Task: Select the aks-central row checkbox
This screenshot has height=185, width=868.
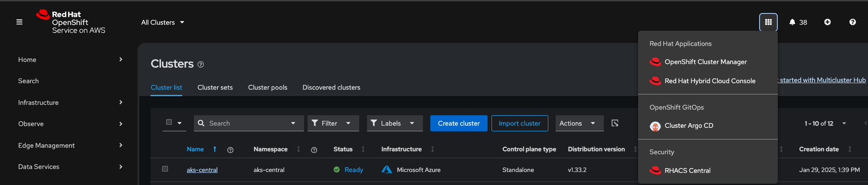Action: tap(165, 169)
